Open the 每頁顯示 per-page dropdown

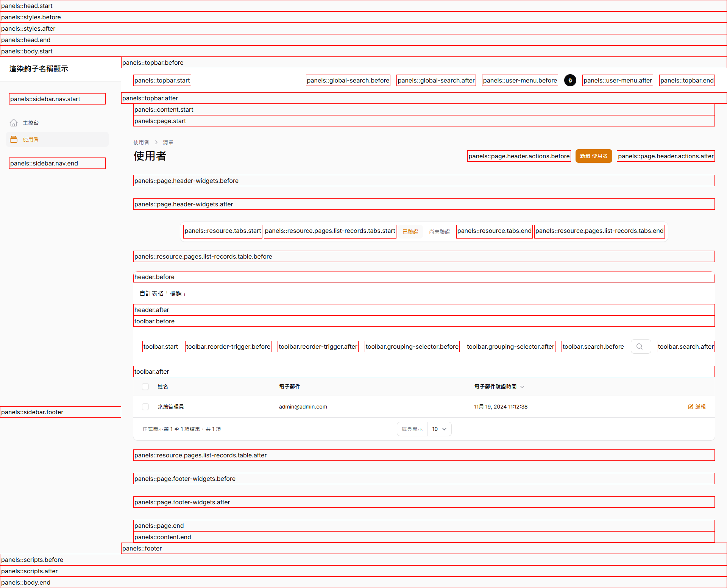(x=439, y=429)
